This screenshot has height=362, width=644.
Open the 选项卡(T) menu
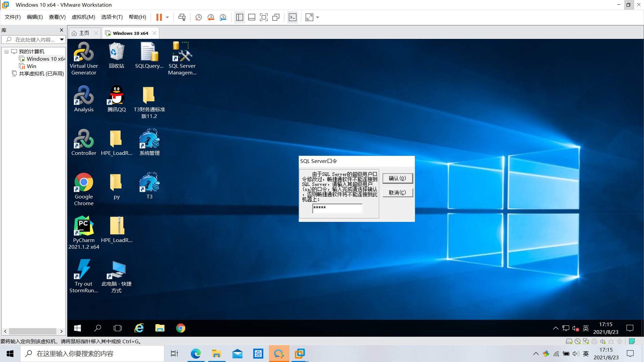[x=112, y=17]
